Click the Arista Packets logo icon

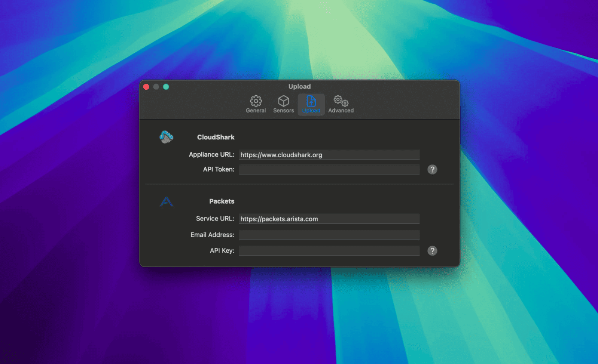pos(166,201)
